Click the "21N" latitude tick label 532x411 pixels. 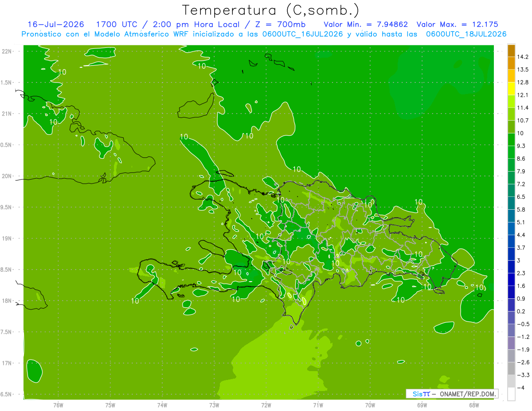pyautogui.click(x=7, y=114)
